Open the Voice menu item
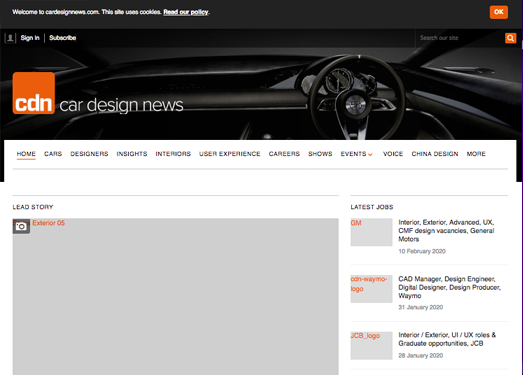523x375 pixels. 393,154
